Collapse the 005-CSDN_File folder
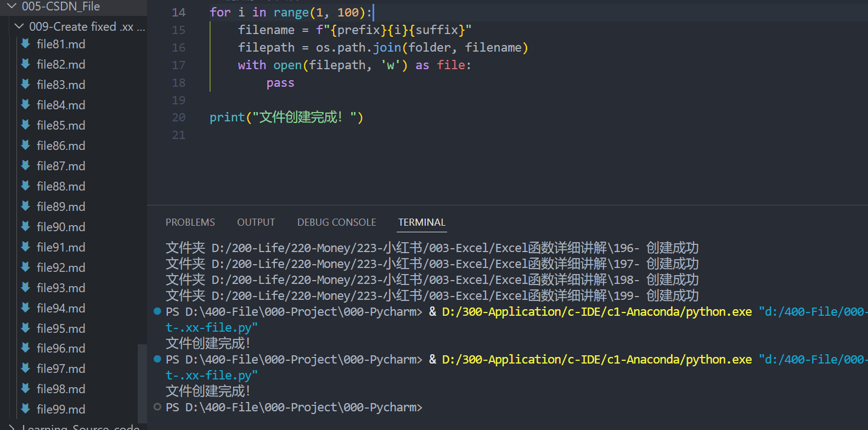Image resolution: width=868 pixels, height=430 pixels. pos(12,7)
